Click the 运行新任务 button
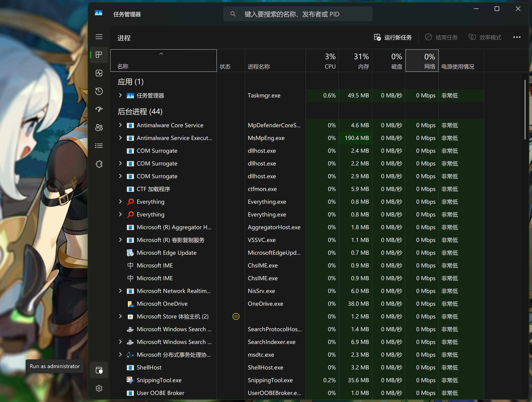532x402 pixels. [x=393, y=37]
